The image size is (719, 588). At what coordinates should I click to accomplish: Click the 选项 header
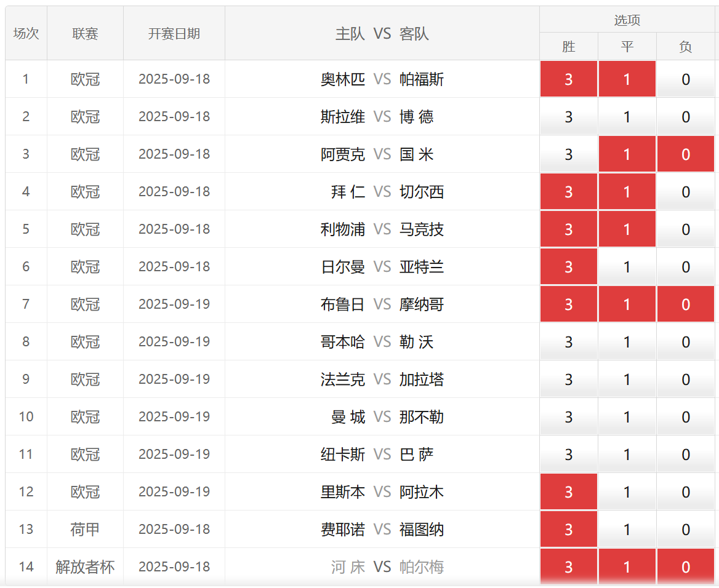pyautogui.click(x=627, y=20)
